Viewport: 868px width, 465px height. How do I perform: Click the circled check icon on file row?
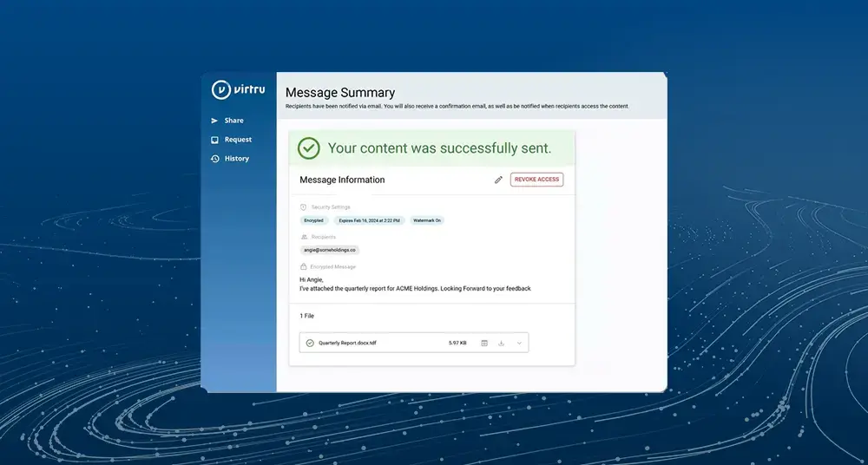click(310, 343)
